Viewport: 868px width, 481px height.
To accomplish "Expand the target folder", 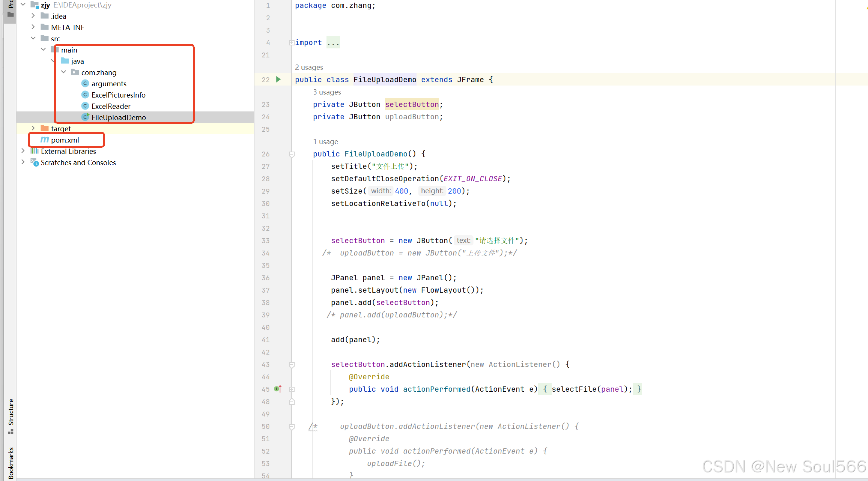I will (x=33, y=128).
